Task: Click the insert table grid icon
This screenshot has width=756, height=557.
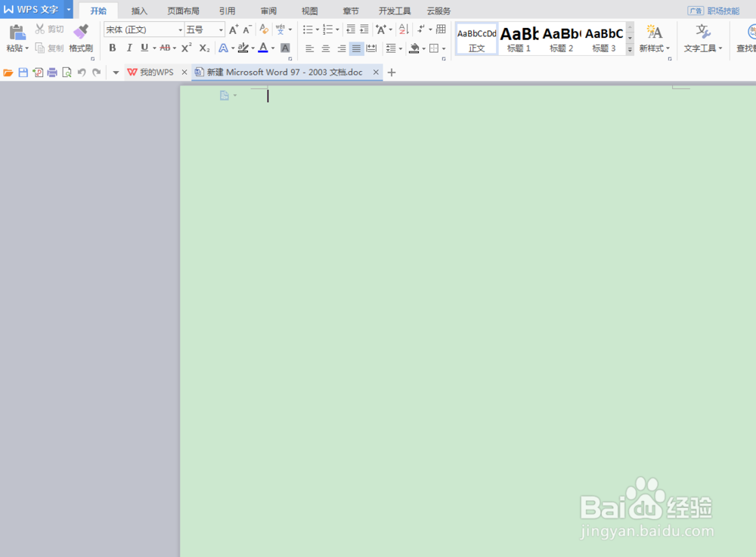Action: pyautogui.click(x=441, y=29)
